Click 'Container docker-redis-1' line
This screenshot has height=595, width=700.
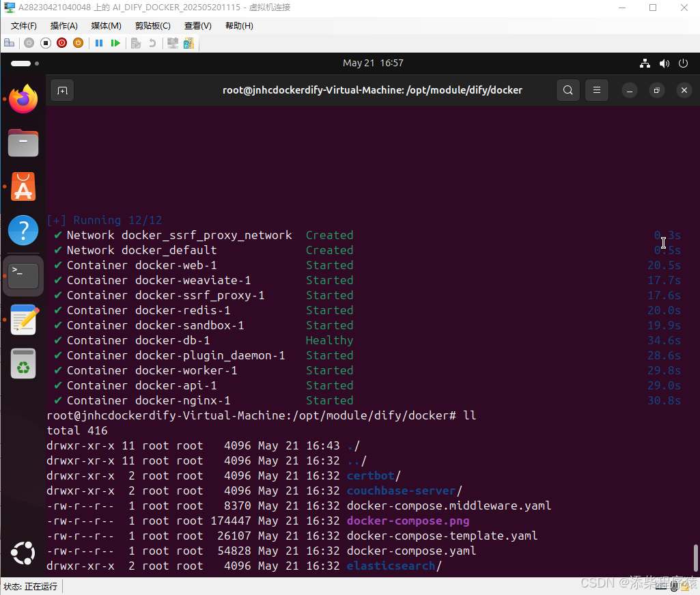[148, 310]
